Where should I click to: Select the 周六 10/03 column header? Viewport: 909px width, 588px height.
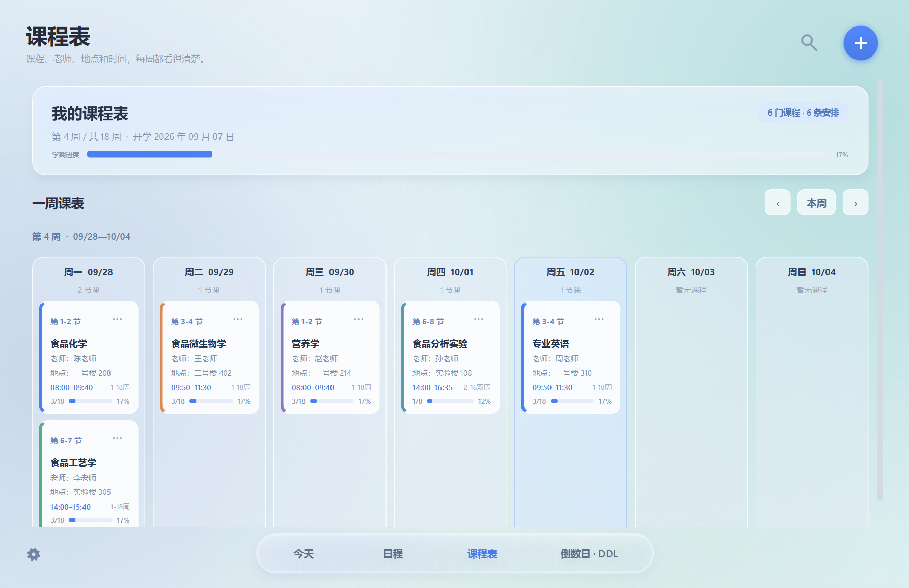[692, 272]
